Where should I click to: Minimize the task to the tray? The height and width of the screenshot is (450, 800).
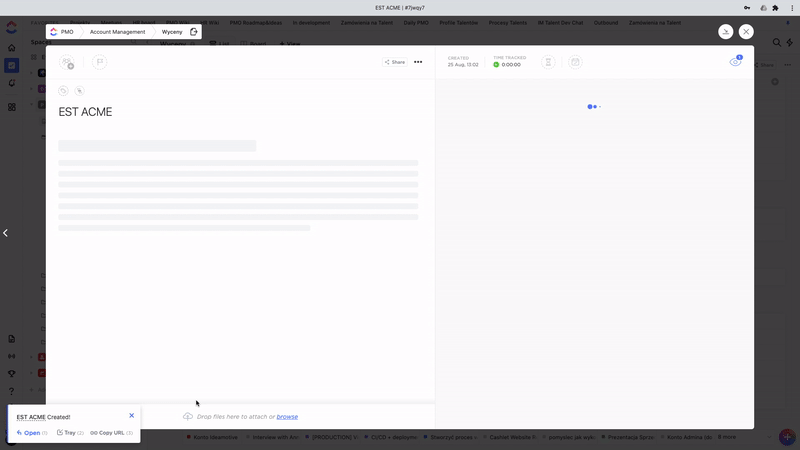point(726,32)
